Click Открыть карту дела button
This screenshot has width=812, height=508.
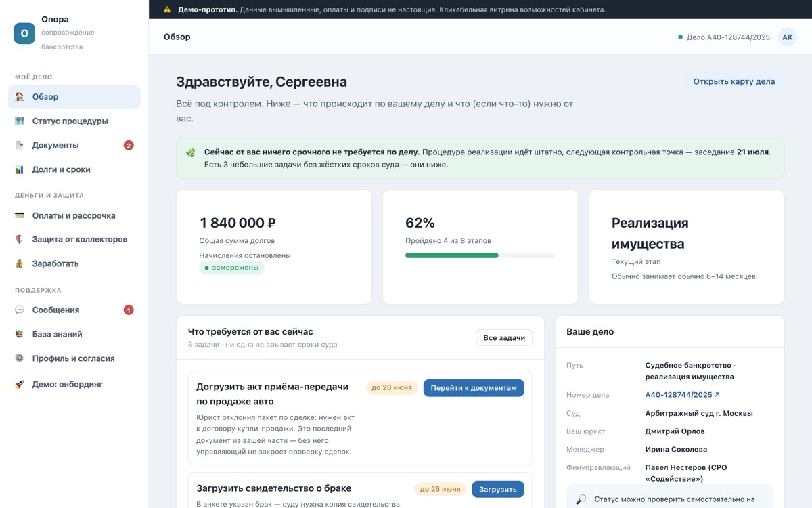(734, 82)
